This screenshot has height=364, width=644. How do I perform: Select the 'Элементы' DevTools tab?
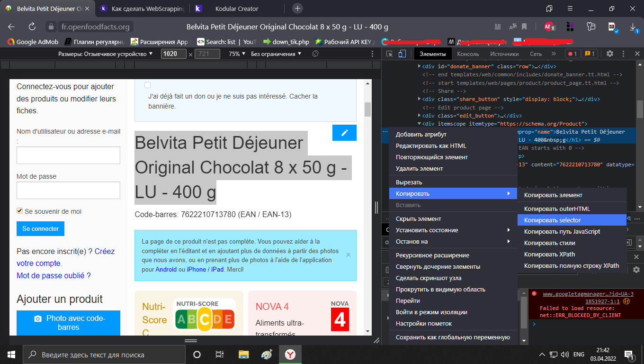point(433,54)
